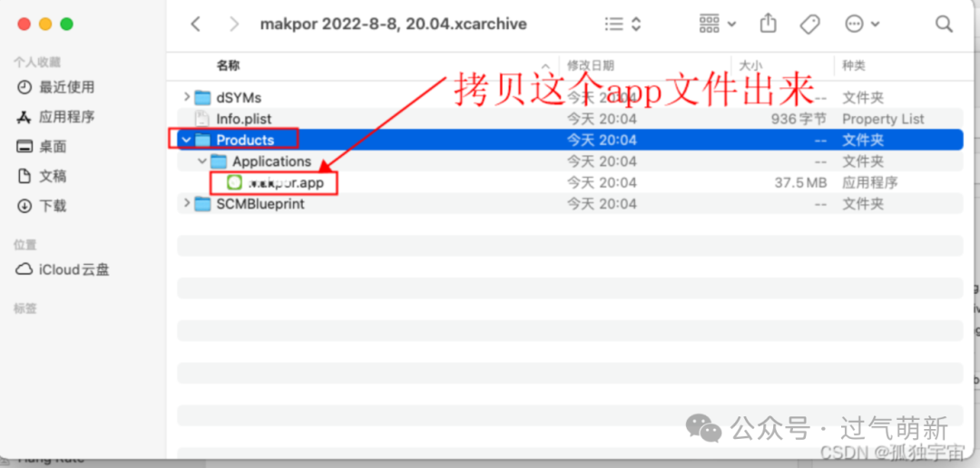This screenshot has height=468, width=980.
Task: Open the more actions ellipsis menu
Action: pos(862,24)
